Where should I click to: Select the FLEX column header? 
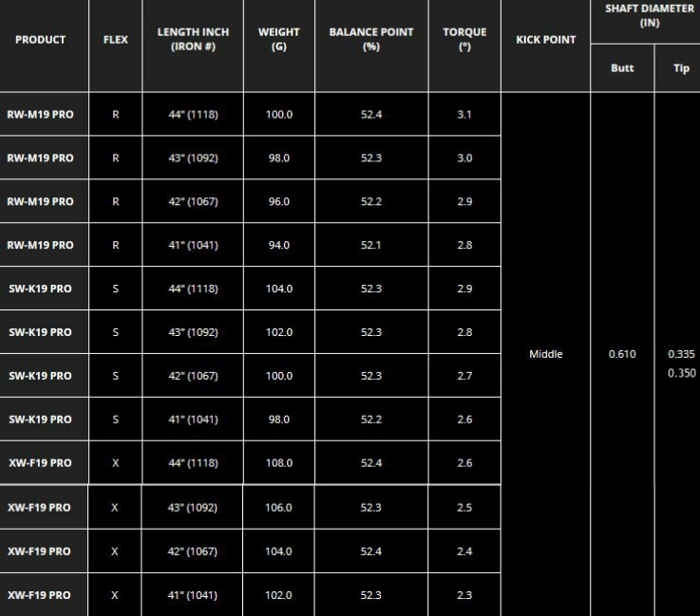(x=116, y=40)
